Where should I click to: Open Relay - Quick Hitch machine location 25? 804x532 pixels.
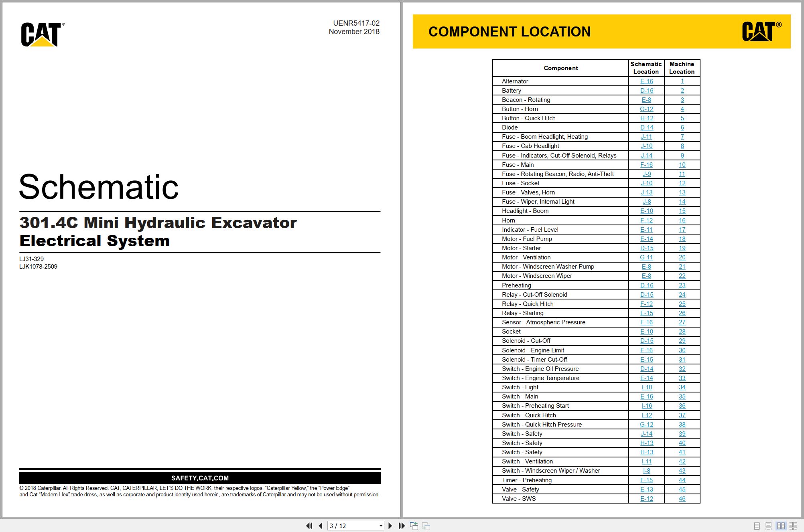682,304
